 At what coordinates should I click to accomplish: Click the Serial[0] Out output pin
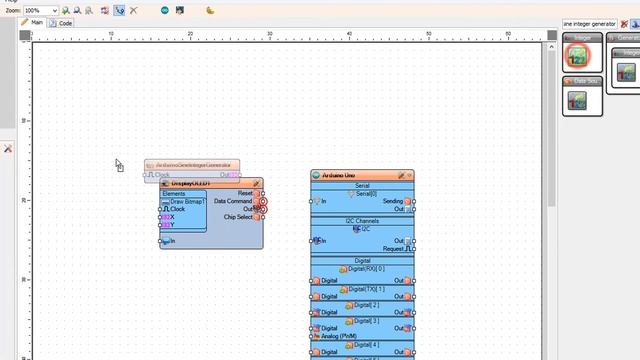coord(414,209)
